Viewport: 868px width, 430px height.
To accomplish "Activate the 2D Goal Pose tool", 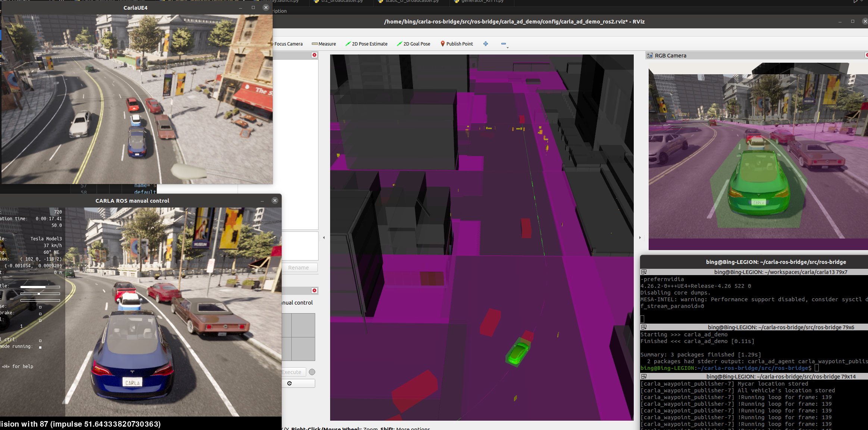I will (x=414, y=44).
